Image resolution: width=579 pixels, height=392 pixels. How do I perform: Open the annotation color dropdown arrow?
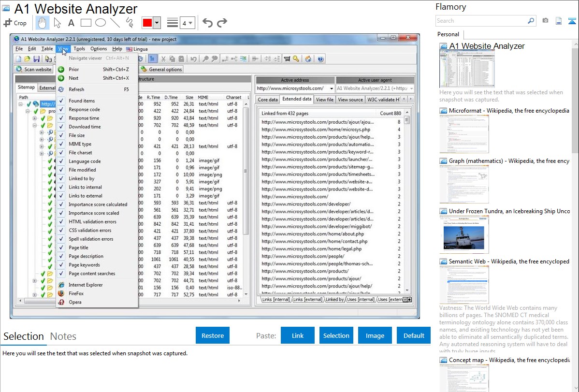(x=157, y=23)
